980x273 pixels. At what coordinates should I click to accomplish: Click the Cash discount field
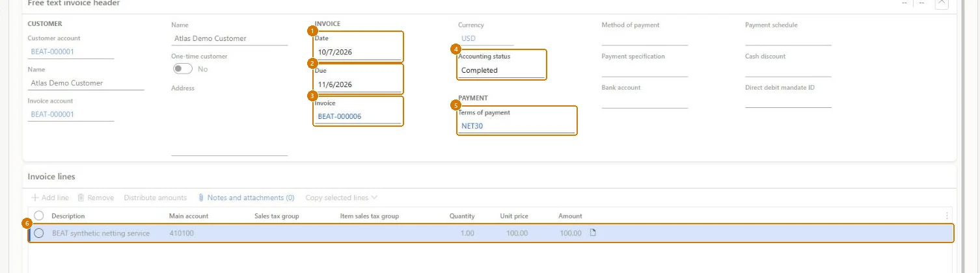[788, 70]
